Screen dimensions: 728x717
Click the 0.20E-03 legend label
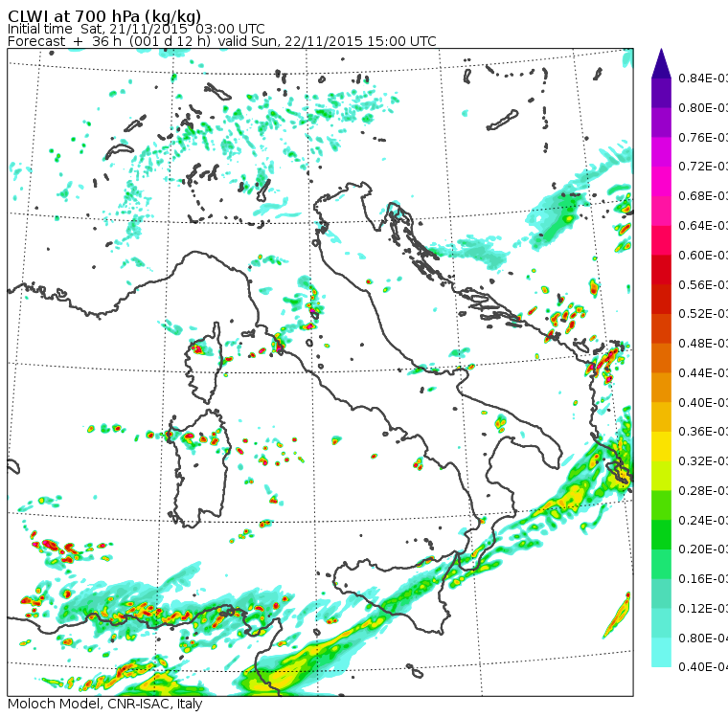coord(702,549)
